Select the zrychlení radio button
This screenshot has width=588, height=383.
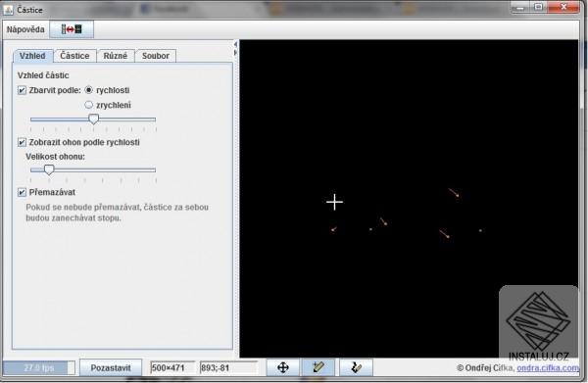[x=89, y=105]
